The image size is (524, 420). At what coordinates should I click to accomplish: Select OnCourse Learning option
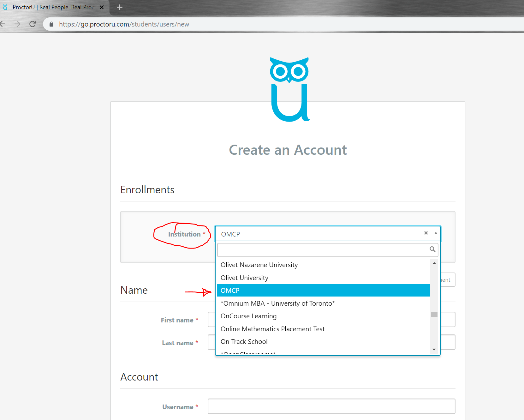point(324,316)
